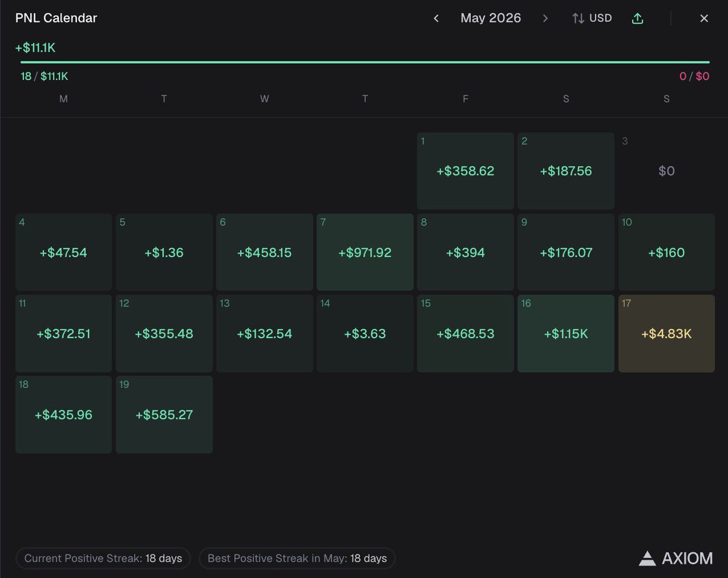Click the day cell showing +$468.53
728x578 pixels.
pos(465,333)
